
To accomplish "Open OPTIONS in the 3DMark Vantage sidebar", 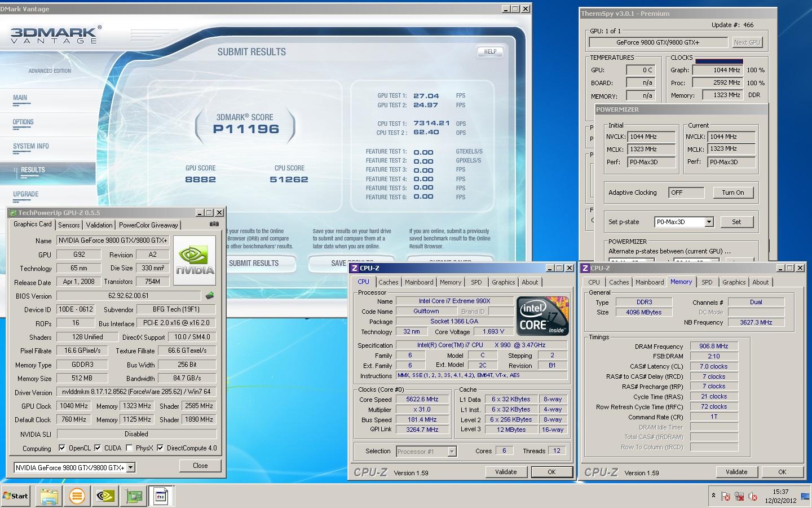I will 23,122.
